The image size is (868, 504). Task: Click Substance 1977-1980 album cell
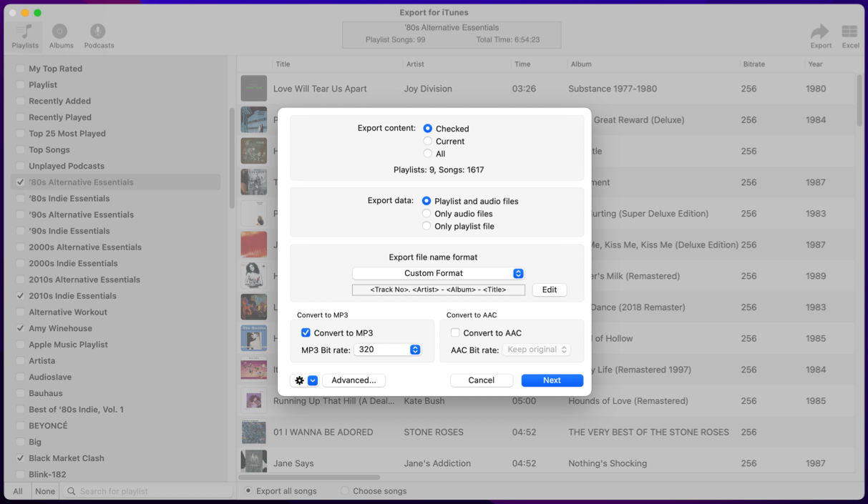(613, 89)
